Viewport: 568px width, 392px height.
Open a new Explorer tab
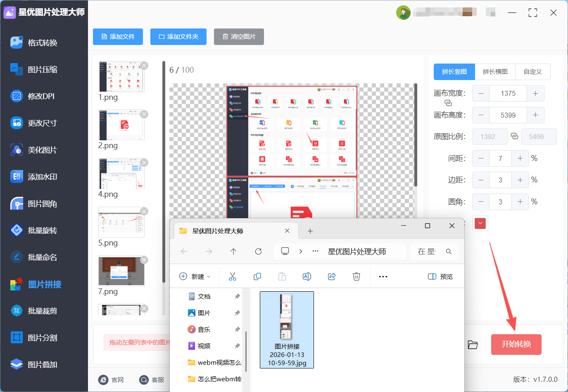310,231
